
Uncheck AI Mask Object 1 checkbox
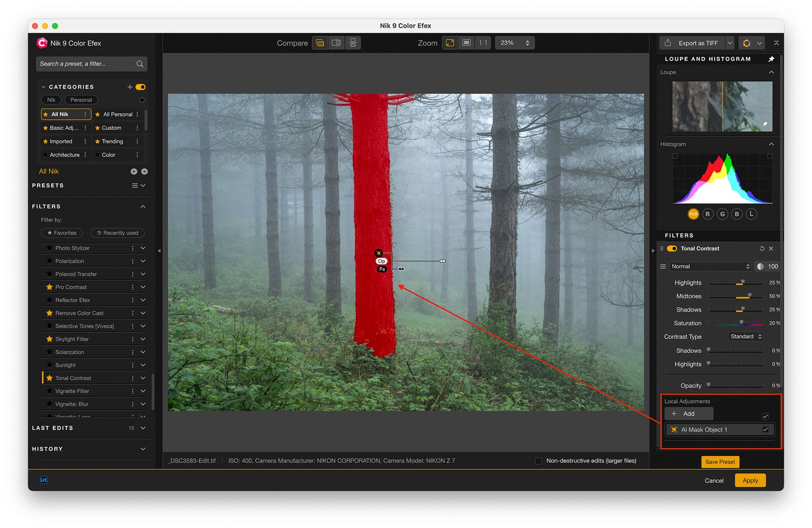pos(765,430)
